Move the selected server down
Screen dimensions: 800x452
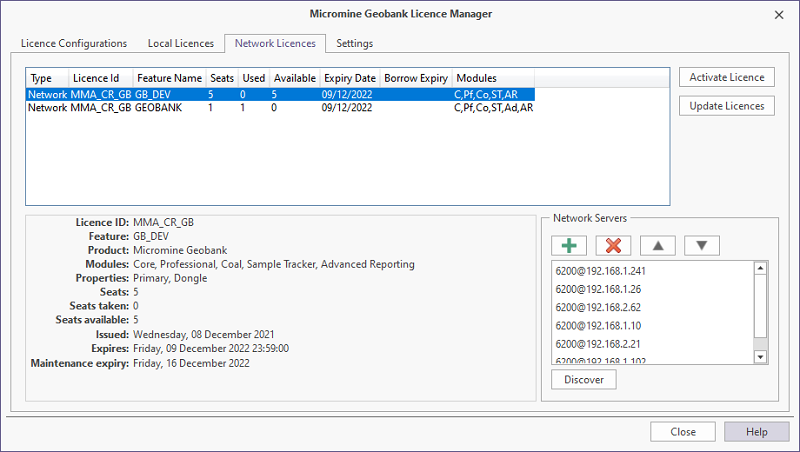click(x=702, y=245)
